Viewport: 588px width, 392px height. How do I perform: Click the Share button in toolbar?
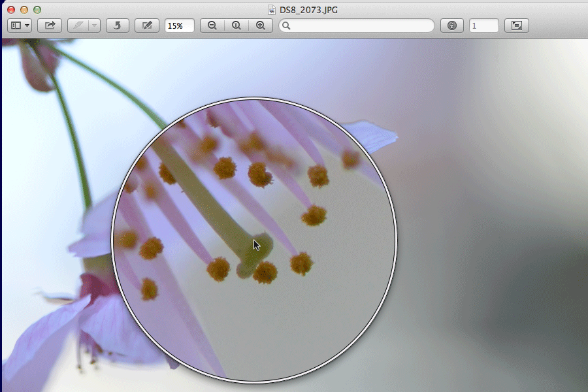tap(50, 25)
